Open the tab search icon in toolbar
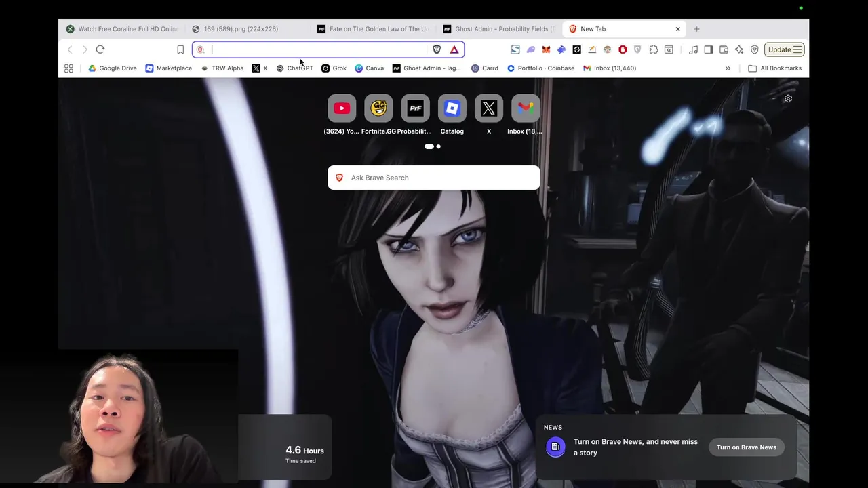868x488 pixels. click(x=669, y=49)
